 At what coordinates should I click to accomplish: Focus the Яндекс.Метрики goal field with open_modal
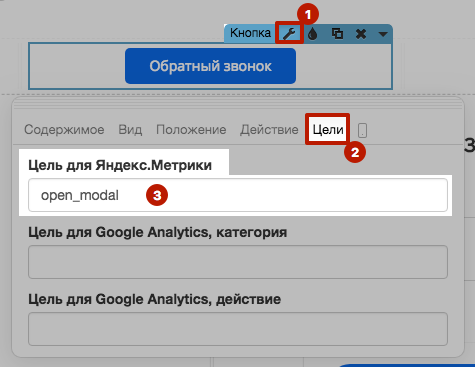click(238, 195)
